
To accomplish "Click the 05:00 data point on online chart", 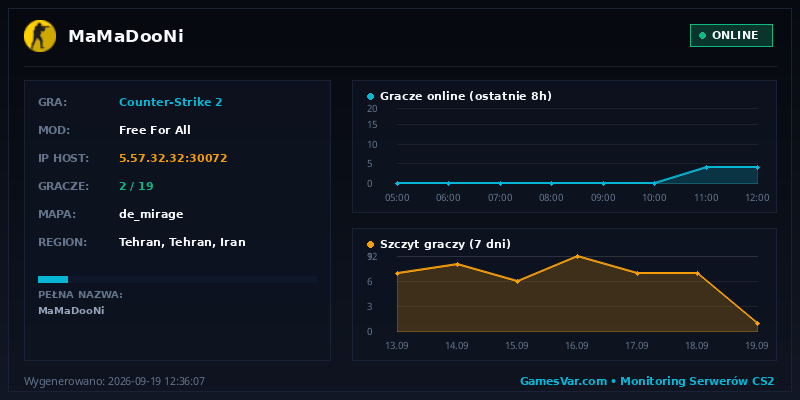I will tap(397, 183).
